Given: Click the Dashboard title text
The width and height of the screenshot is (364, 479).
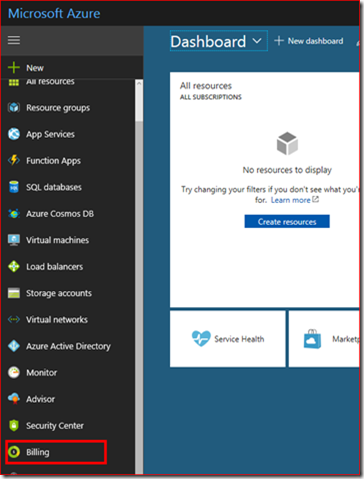Looking at the screenshot, I should click(x=208, y=41).
